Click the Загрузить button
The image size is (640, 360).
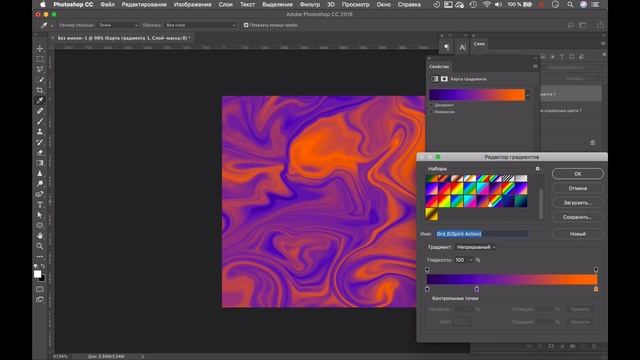coord(578,203)
